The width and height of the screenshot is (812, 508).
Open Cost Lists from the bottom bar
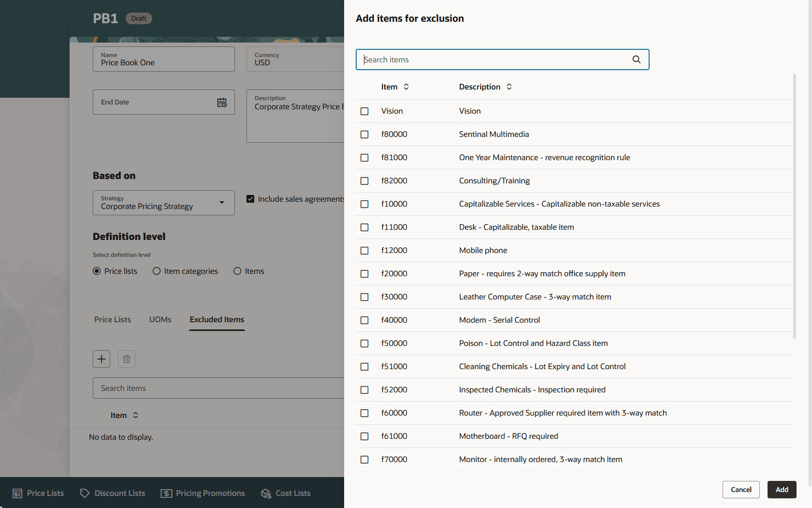click(x=285, y=493)
